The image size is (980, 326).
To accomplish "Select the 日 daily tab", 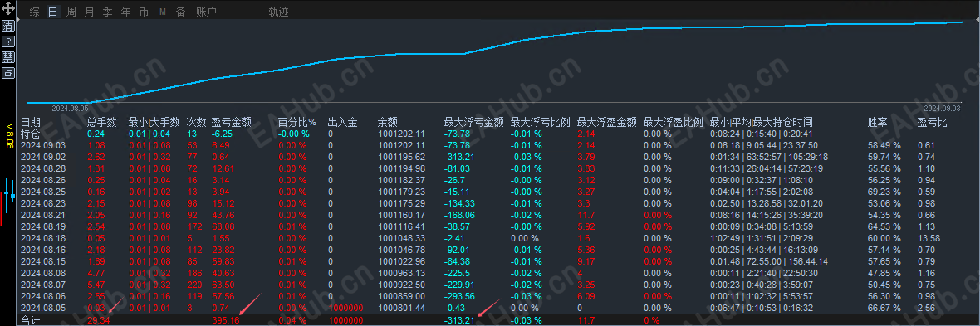I will click(52, 12).
